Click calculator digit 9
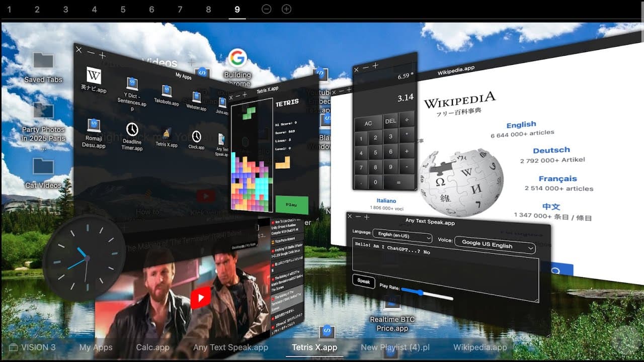The height and width of the screenshot is (362, 644). point(390,167)
